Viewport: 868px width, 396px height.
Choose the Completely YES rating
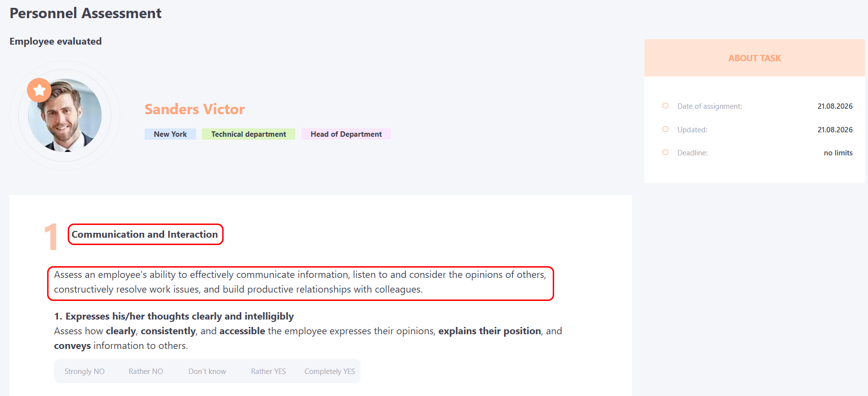pos(330,371)
